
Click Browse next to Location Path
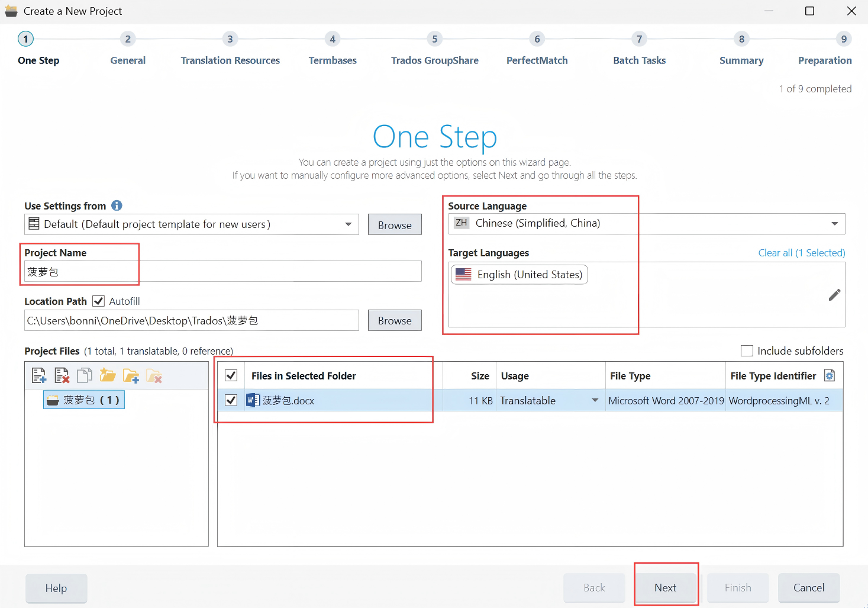(395, 320)
